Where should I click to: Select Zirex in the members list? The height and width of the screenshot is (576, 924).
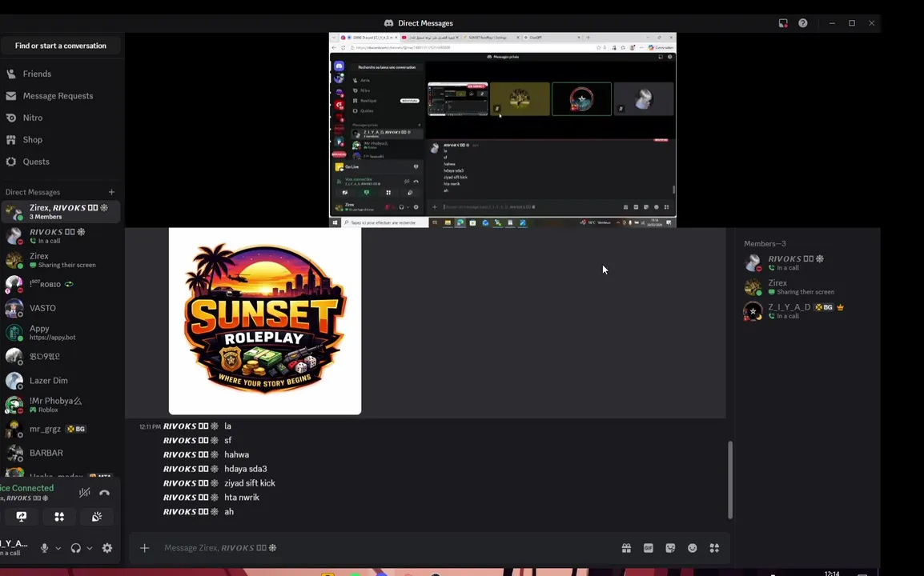(805, 287)
